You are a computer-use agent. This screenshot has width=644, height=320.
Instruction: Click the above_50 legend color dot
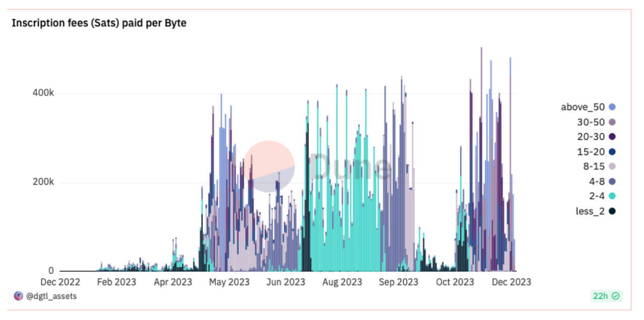click(x=612, y=107)
